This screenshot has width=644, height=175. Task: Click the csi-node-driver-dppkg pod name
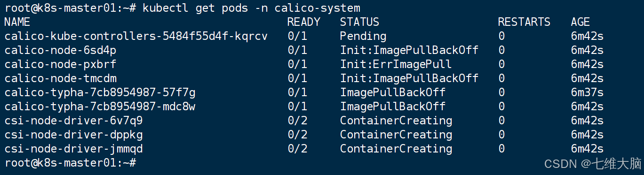pyautogui.click(x=73, y=135)
